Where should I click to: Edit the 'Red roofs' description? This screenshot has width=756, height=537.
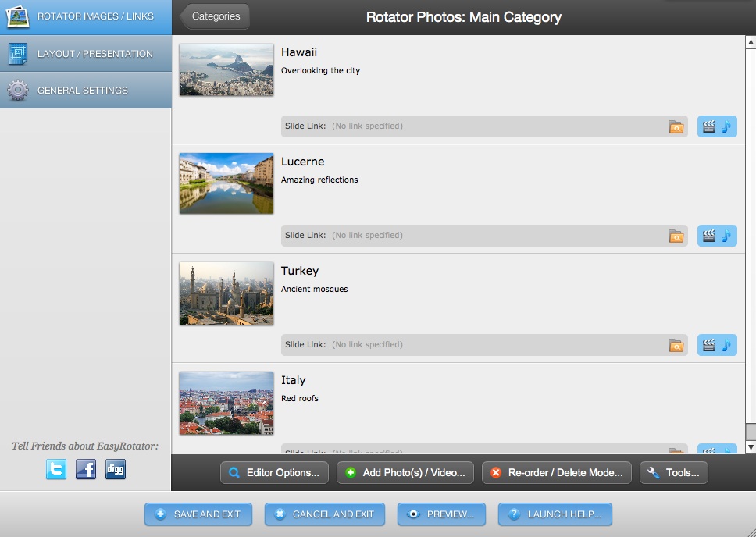[x=300, y=398]
